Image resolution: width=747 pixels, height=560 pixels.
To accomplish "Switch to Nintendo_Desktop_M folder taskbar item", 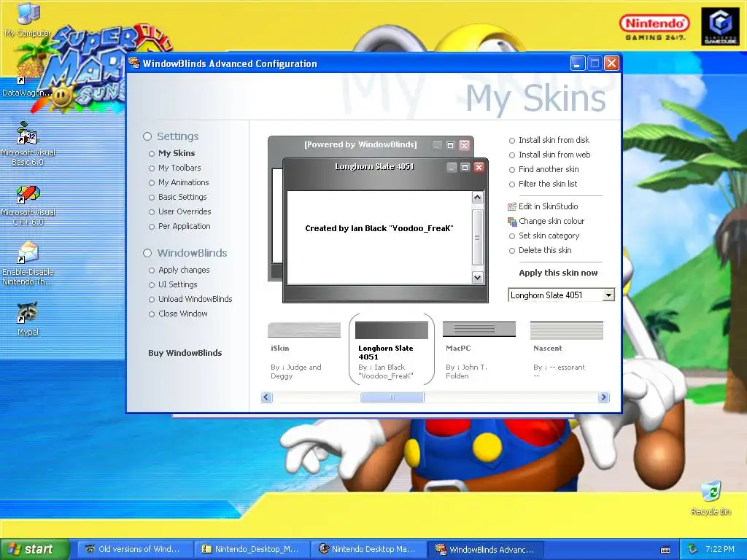I will 252,550.
